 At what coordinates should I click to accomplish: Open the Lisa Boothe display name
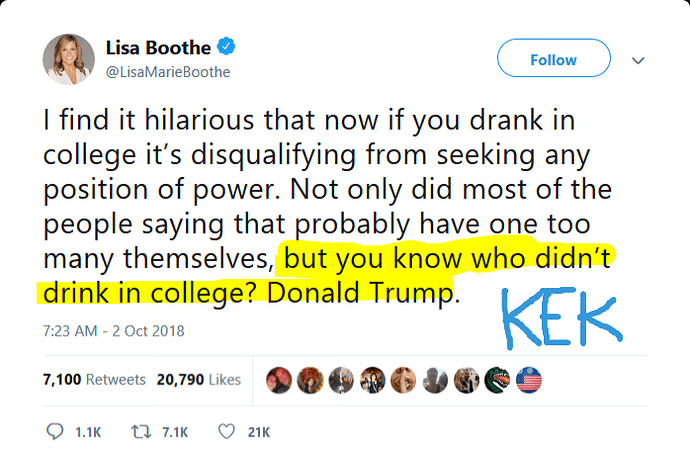tap(158, 48)
